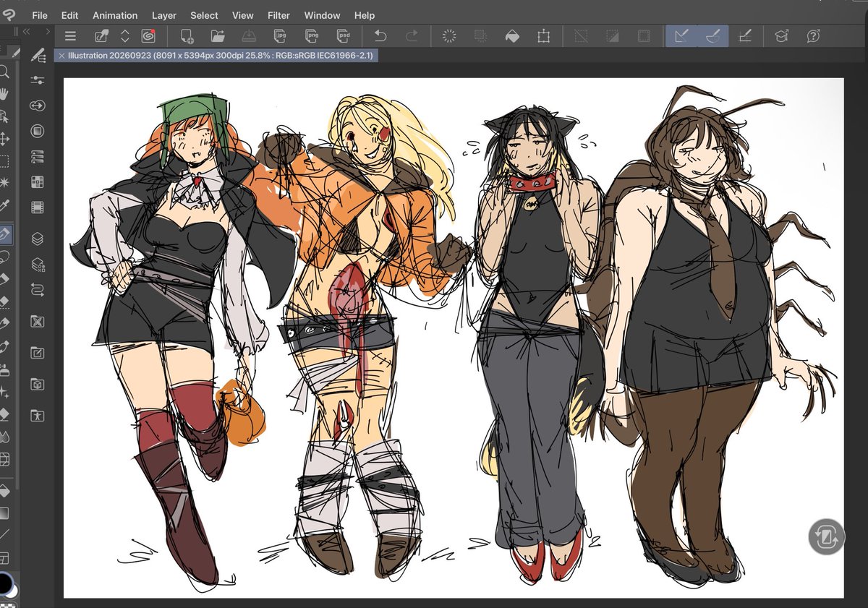Open the 3D material box folder icon
This screenshot has height=608, width=868.
(x=38, y=385)
